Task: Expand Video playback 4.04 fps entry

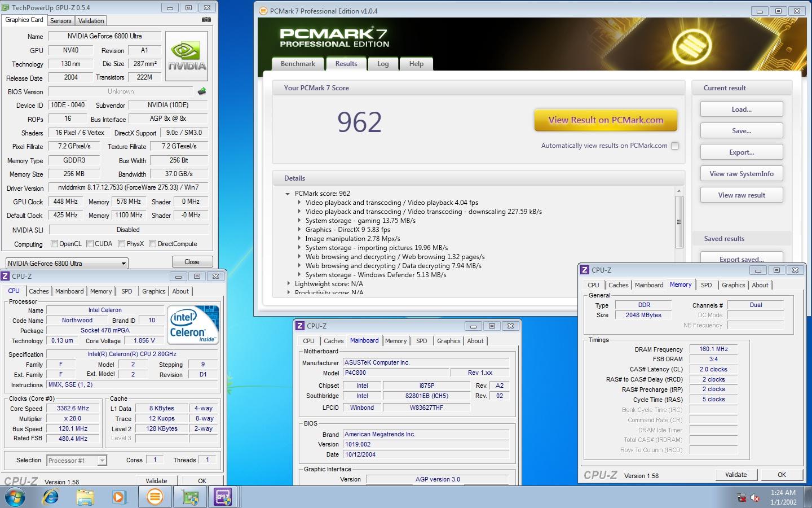Action: click(x=299, y=203)
